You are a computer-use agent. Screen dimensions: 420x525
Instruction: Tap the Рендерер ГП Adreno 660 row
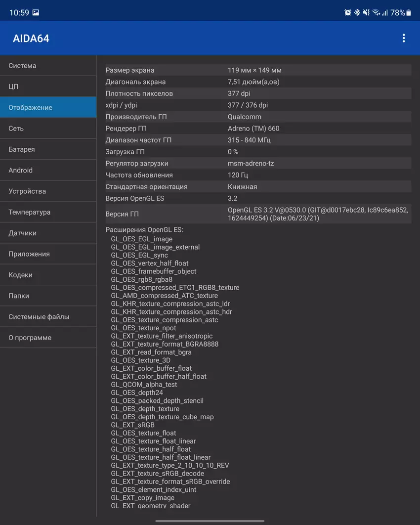point(257,129)
